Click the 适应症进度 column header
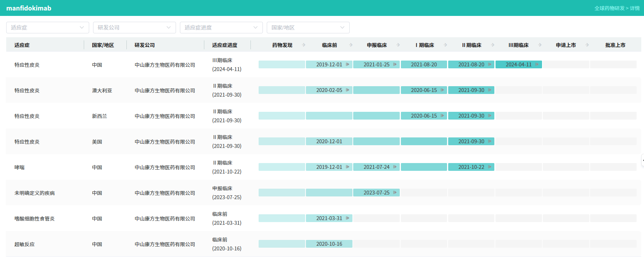This screenshot has height=257, width=644. pos(224,45)
